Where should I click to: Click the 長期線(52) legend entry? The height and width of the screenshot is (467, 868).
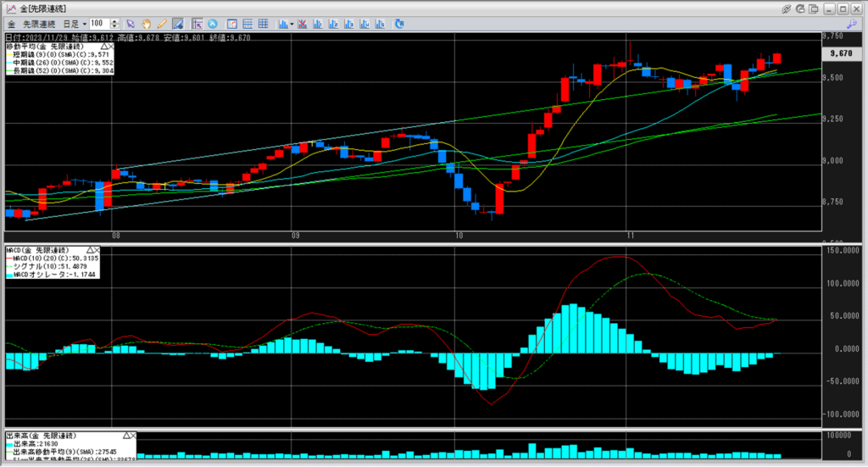click(x=60, y=71)
